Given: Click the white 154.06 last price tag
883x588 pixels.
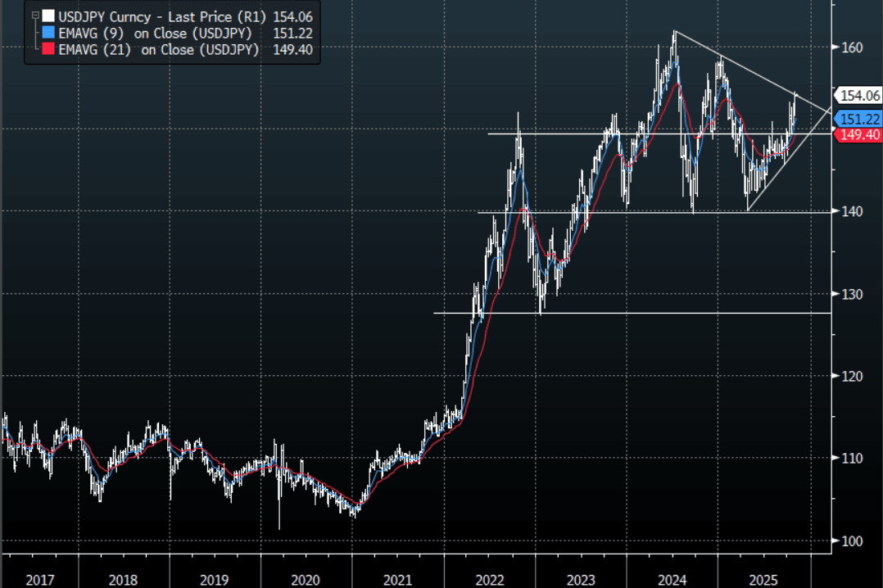Looking at the screenshot, I should point(858,95).
